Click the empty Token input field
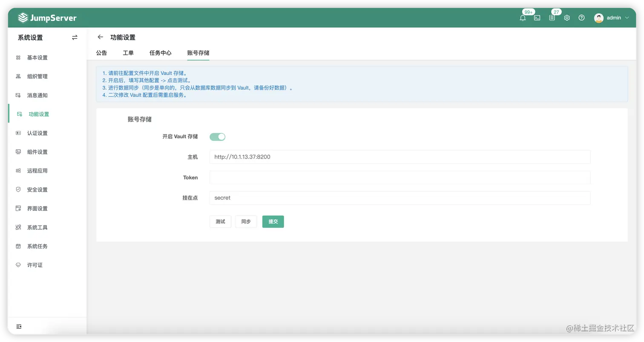 [400, 177]
